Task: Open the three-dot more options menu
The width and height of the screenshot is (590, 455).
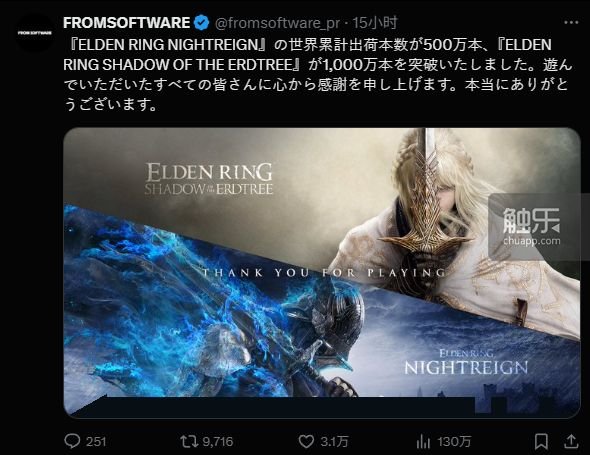Action: [571, 23]
